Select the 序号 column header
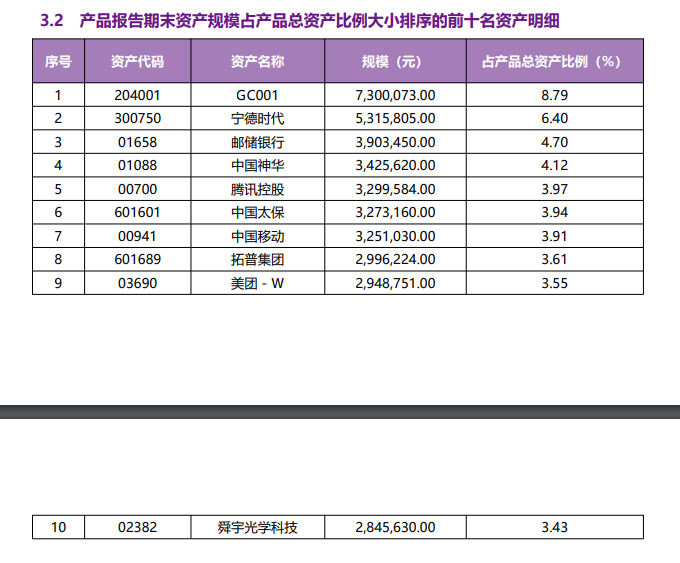 click(58, 61)
